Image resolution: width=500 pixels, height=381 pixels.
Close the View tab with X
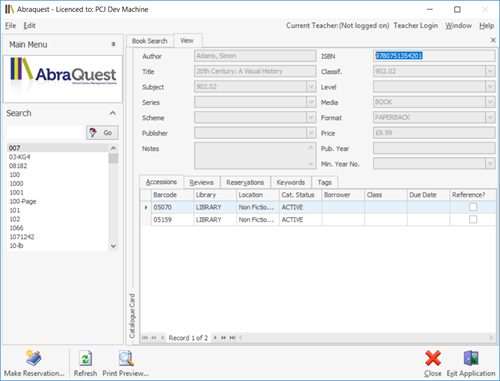[493, 40]
